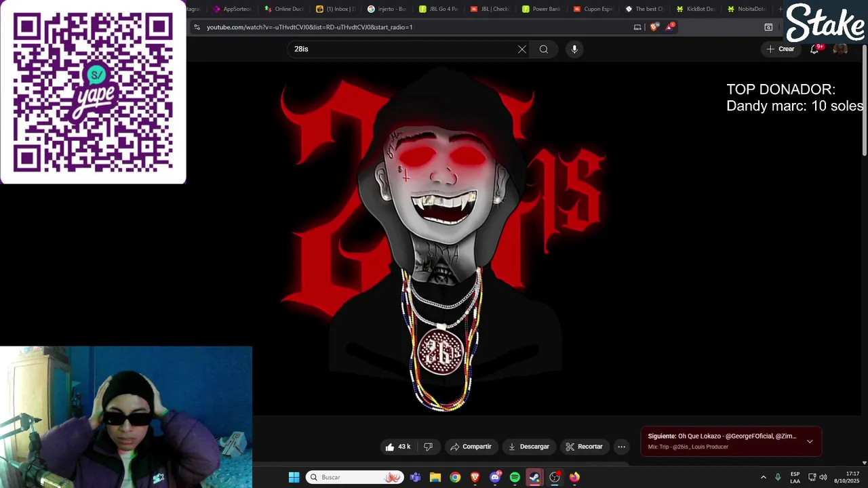Open Google Chrome from the taskbar

(455, 477)
